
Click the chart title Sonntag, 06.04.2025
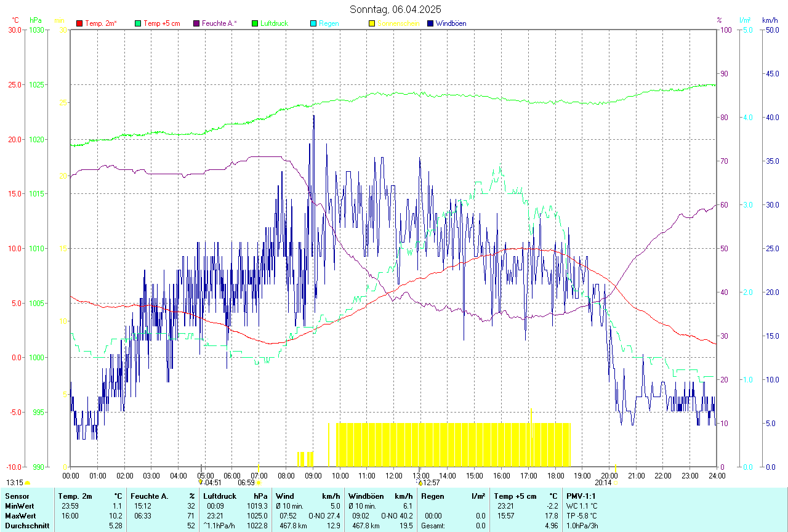click(x=395, y=9)
